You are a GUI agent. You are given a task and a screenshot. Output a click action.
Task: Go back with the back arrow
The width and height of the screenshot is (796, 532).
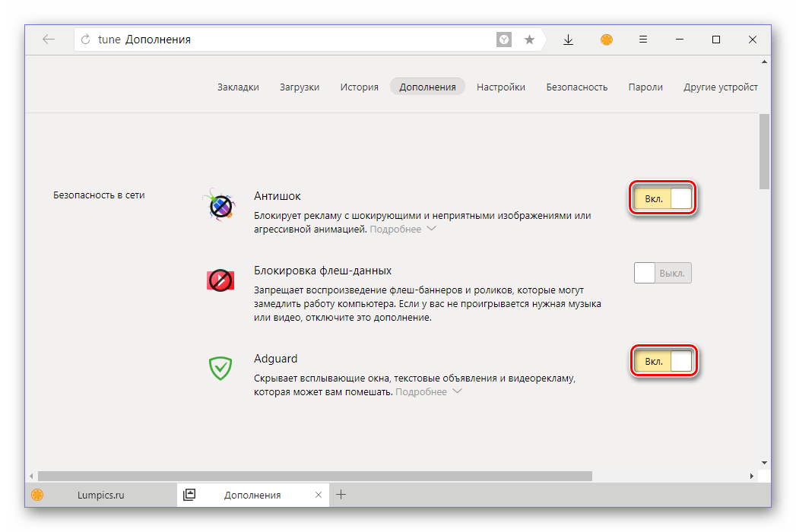point(49,39)
